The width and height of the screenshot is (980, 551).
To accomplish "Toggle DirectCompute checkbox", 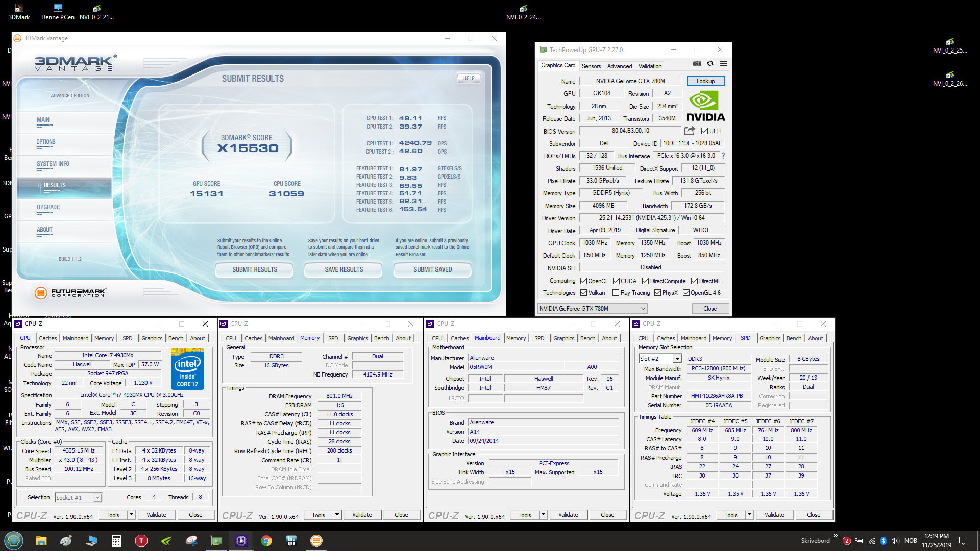I will point(646,281).
